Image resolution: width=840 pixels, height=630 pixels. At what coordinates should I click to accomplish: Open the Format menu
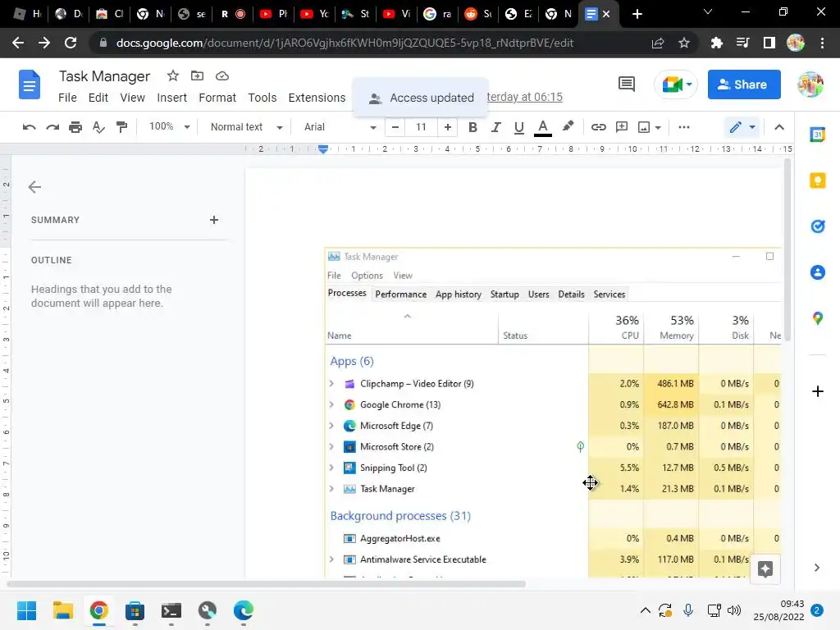click(x=217, y=98)
